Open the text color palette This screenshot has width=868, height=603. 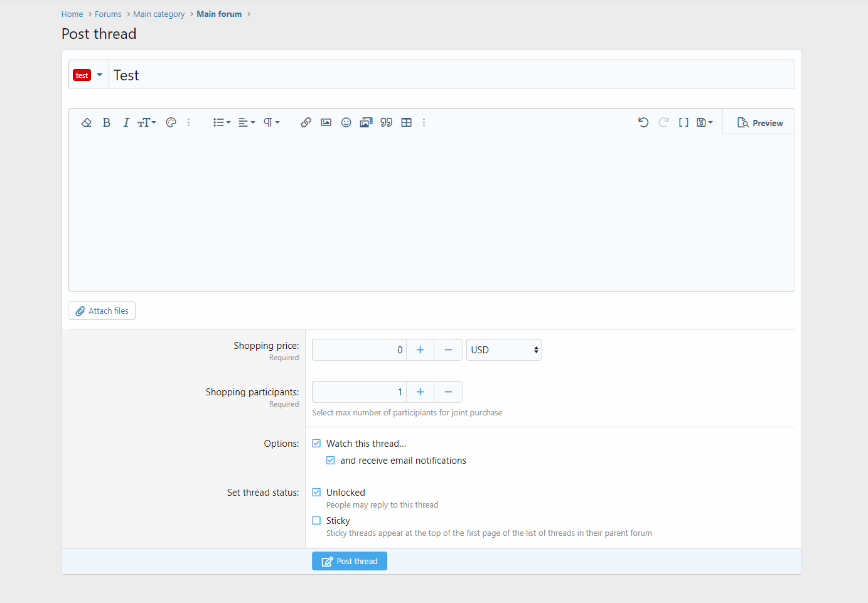(171, 123)
